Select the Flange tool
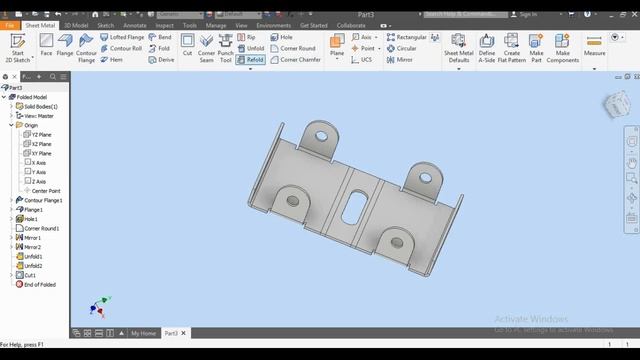 pyautogui.click(x=65, y=45)
